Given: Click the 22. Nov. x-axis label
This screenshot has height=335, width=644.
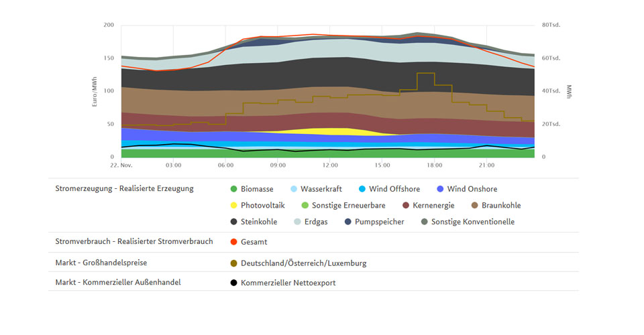Looking at the screenshot, I should [121, 165].
